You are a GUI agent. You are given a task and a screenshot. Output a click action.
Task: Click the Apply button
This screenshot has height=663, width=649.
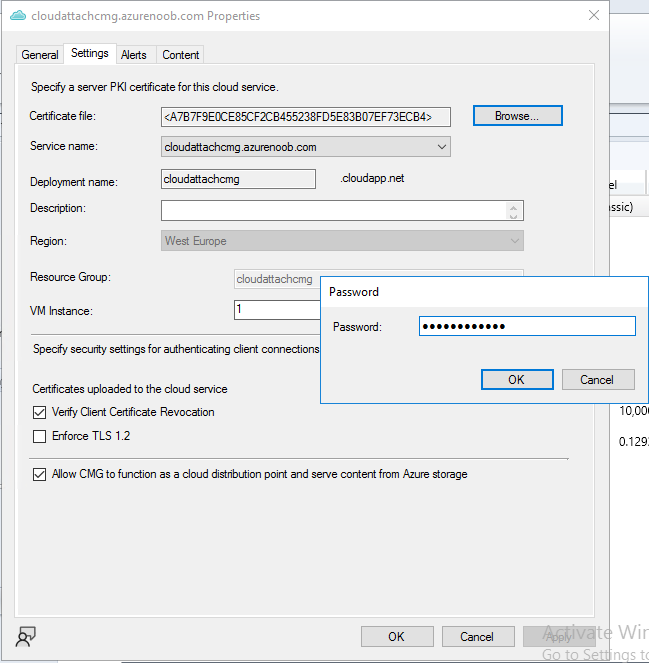coord(559,637)
